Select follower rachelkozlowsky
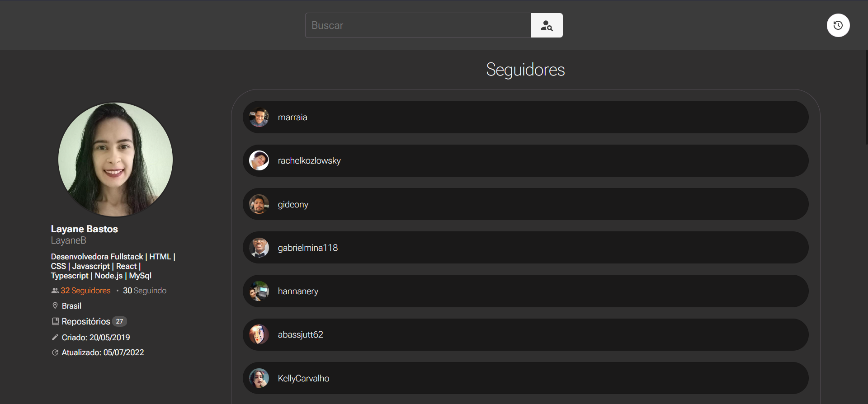868x404 pixels. 525,160
